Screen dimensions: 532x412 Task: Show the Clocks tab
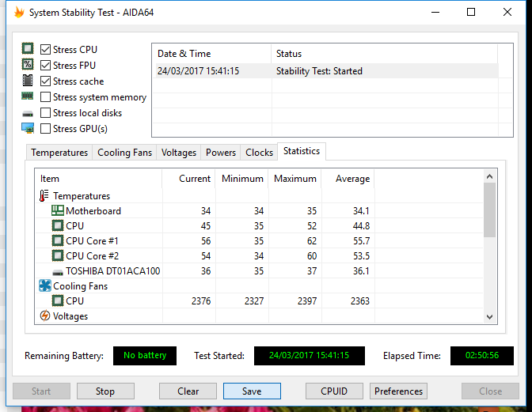pos(259,153)
